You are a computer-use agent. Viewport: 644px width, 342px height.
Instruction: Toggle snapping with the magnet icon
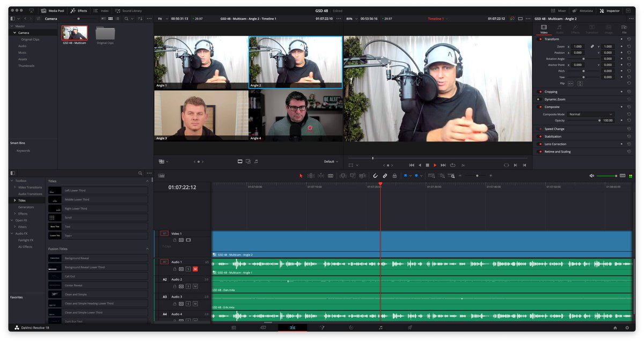coord(375,176)
